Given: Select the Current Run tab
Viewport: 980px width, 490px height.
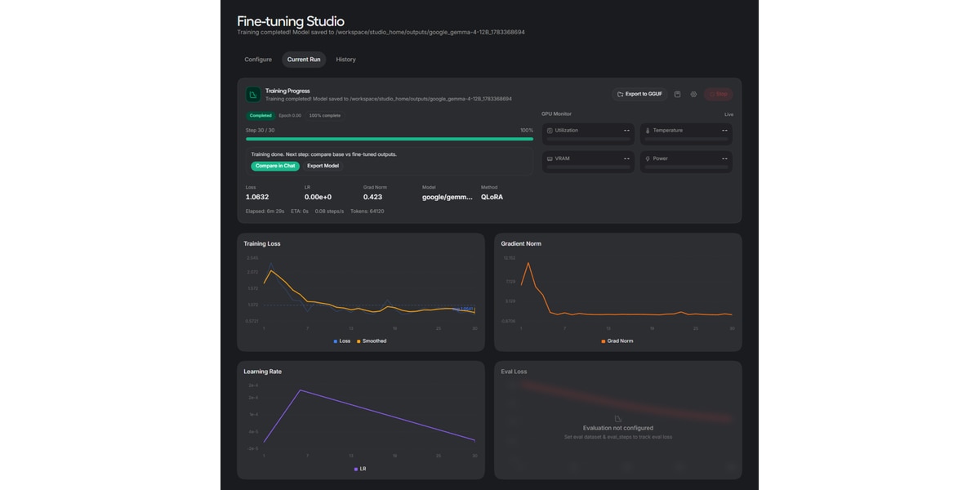Looking at the screenshot, I should point(304,60).
